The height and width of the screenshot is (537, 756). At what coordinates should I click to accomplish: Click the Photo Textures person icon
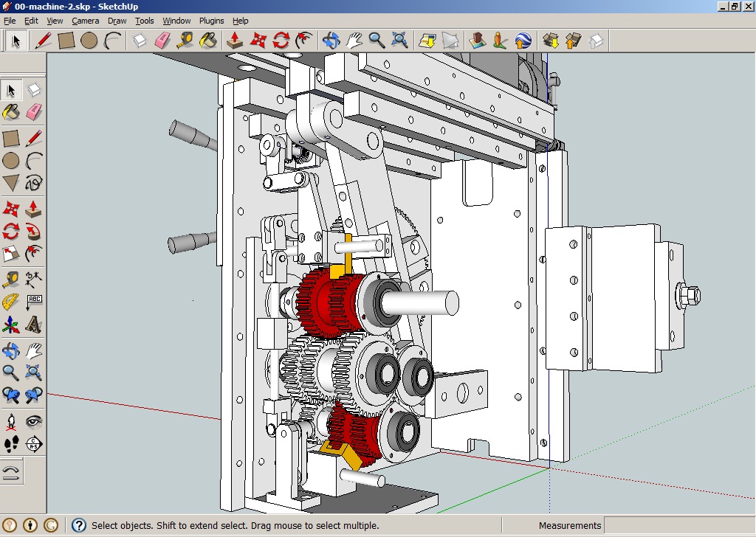[x=500, y=41]
